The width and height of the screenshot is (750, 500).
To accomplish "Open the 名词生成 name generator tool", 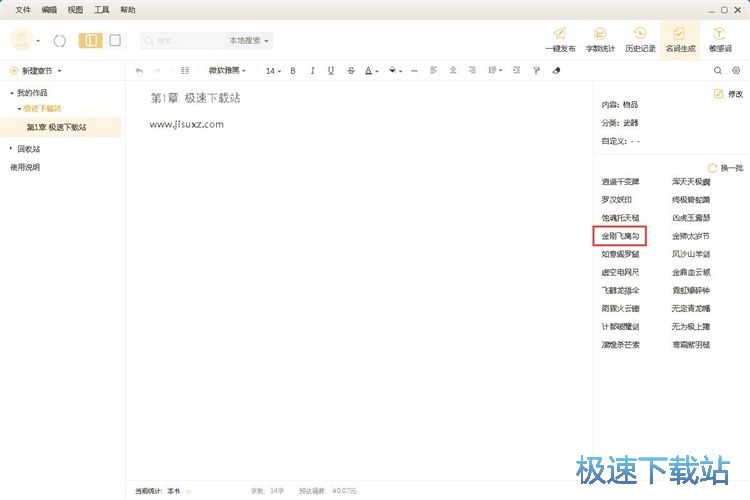I will (680, 40).
